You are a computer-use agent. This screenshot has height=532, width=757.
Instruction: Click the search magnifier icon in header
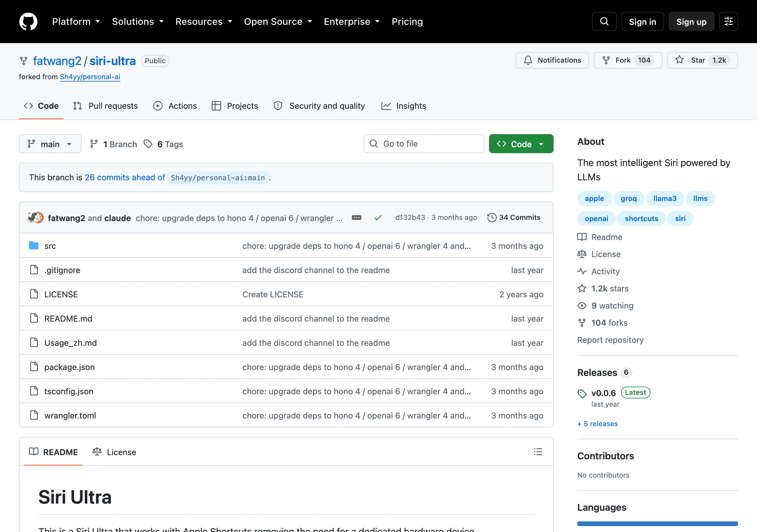[604, 21]
